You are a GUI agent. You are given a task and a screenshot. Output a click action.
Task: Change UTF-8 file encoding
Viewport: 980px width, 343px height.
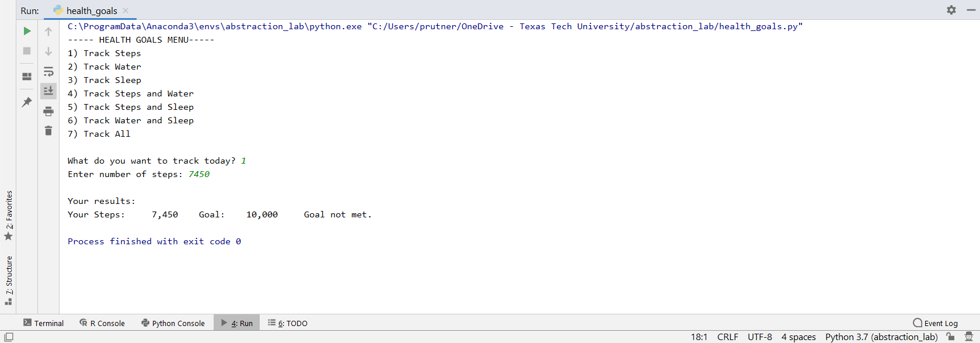point(760,337)
